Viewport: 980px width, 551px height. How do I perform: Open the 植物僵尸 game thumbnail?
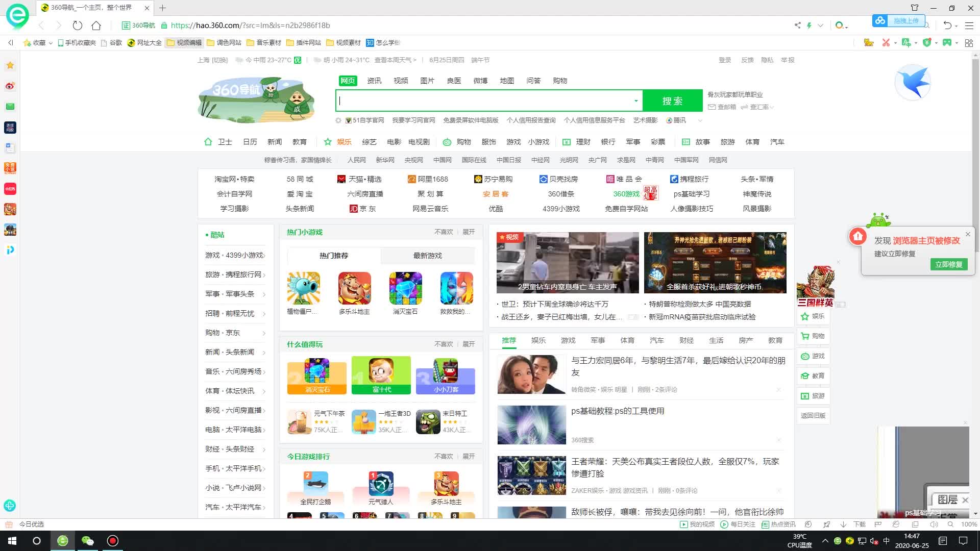click(304, 288)
